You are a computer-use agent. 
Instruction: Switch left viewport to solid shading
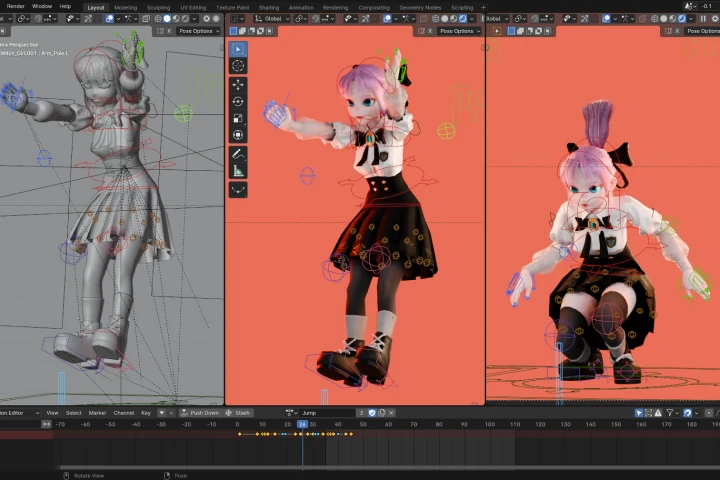(167, 19)
